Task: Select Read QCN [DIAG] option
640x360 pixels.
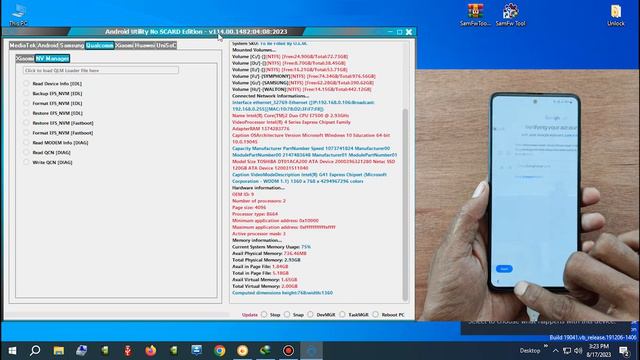Action: (x=47, y=152)
